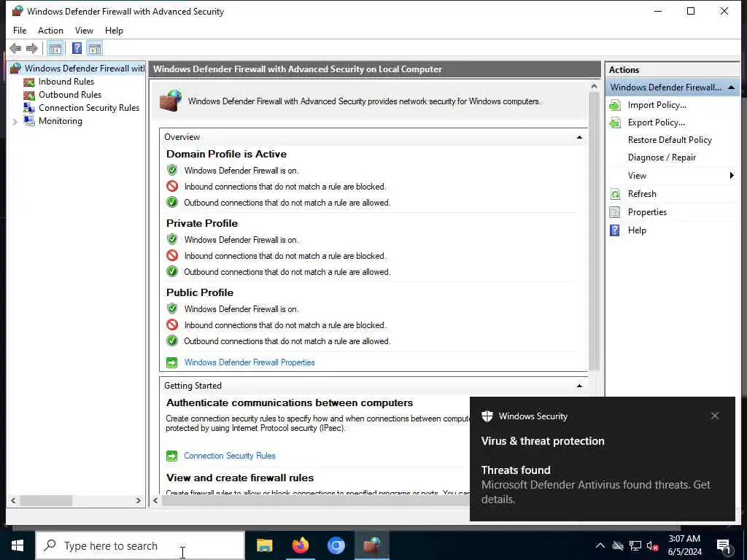Click the Domain Profile is Active heading
The width and height of the screenshot is (747, 560).
pos(226,155)
